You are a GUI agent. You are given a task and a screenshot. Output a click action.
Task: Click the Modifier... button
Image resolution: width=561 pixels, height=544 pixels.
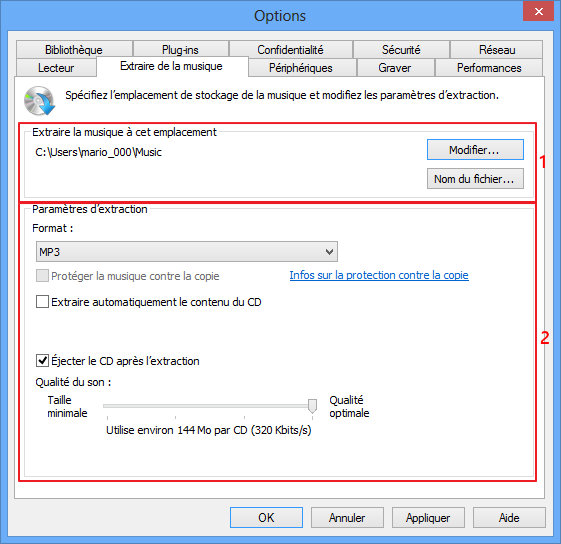coord(475,150)
